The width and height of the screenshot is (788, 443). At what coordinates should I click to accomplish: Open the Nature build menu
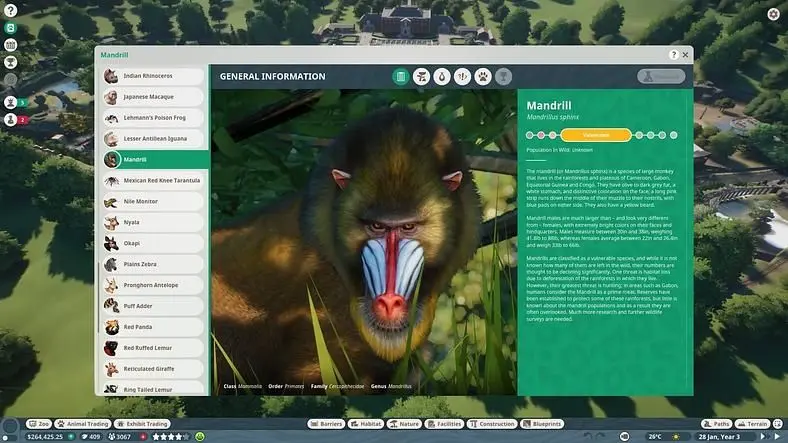point(405,424)
